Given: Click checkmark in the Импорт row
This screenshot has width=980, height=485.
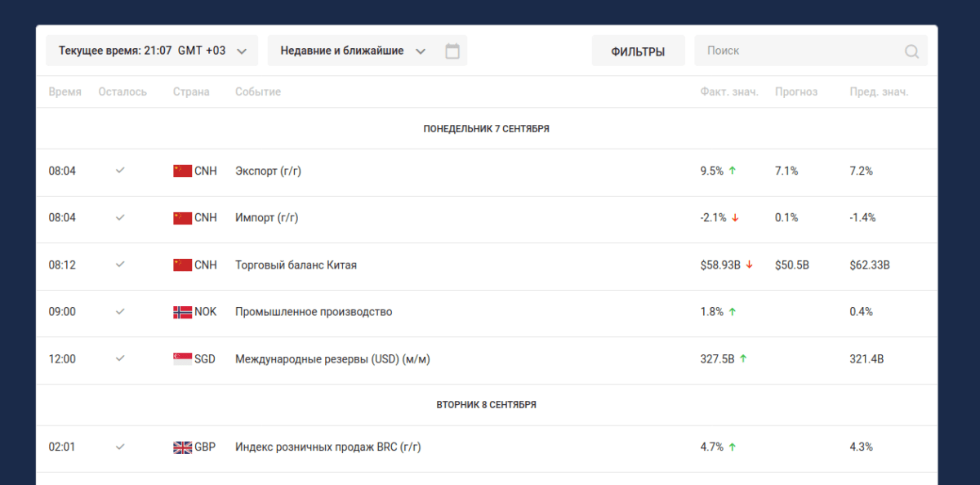Looking at the screenshot, I should click(x=120, y=218).
